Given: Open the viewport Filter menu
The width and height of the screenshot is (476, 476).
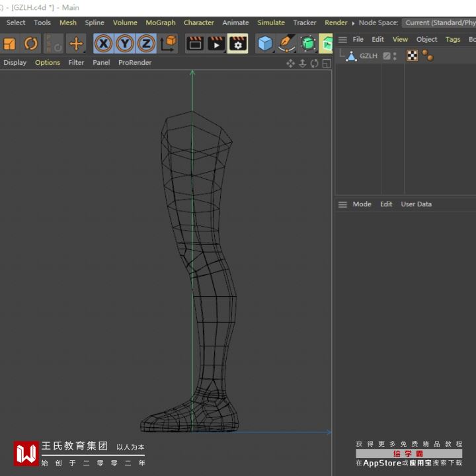Looking at the screenshot, I should 76,63.
